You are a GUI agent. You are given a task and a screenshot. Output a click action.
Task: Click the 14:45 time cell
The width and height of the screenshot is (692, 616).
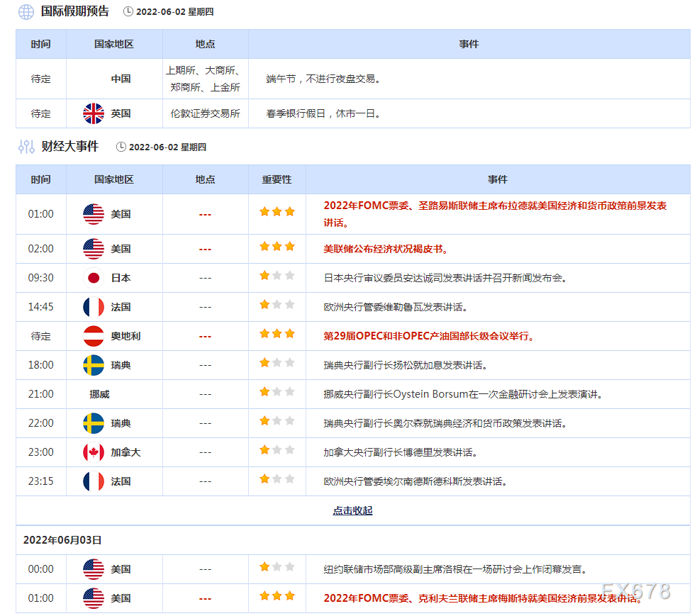[40, 307]
